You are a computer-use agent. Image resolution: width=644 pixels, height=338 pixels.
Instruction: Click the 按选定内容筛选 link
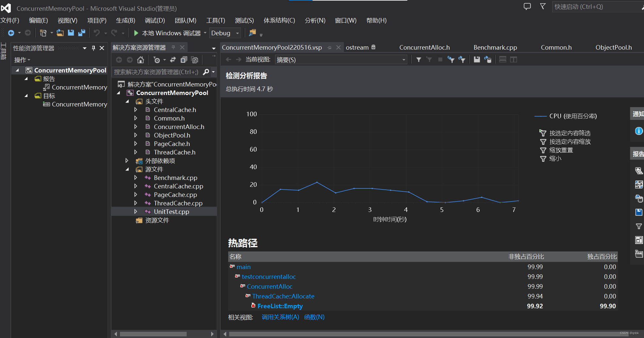pyautogui.click(x=570, y=133)
